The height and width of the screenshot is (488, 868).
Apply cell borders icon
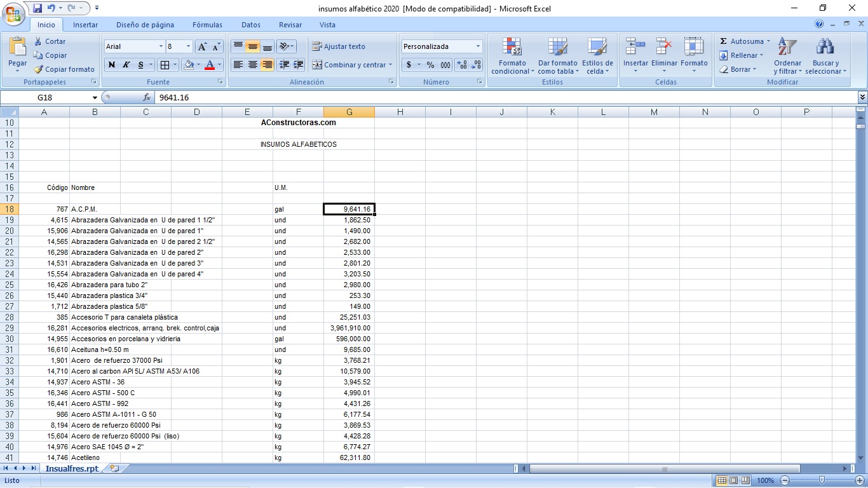click(165, 65)
